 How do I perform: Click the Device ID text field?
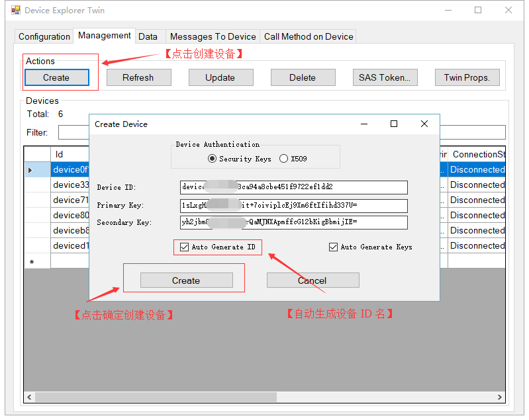click(293, 187)
